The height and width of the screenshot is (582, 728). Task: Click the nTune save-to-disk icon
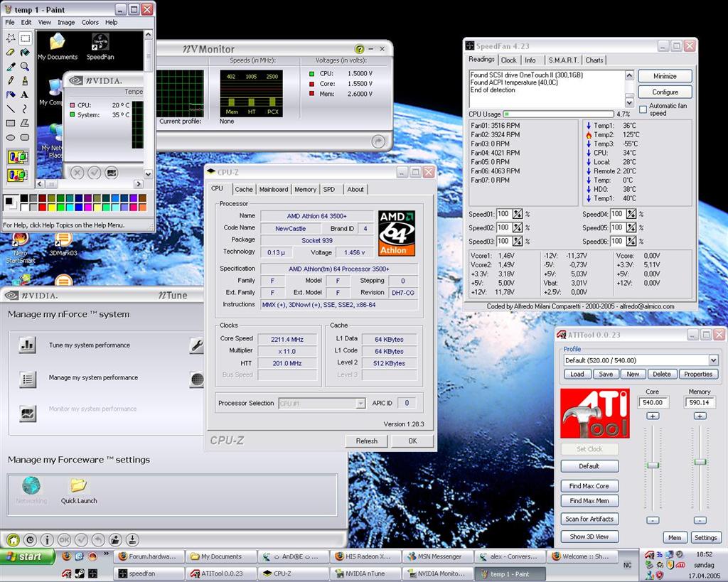(132, 540)
